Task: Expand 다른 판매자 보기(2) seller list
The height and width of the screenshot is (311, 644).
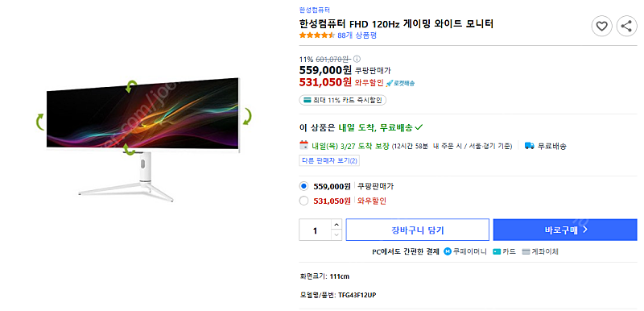Action: click(x=329, y=160)
